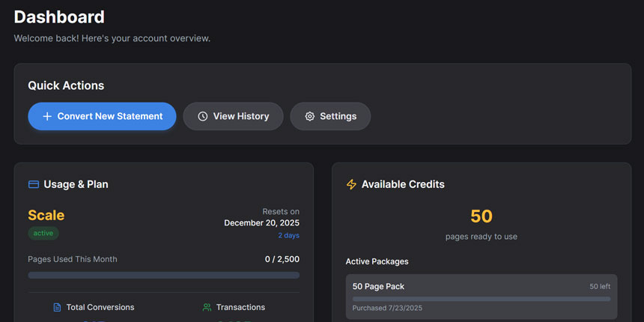Click the gear icon beside Settings

pos(310,116)
